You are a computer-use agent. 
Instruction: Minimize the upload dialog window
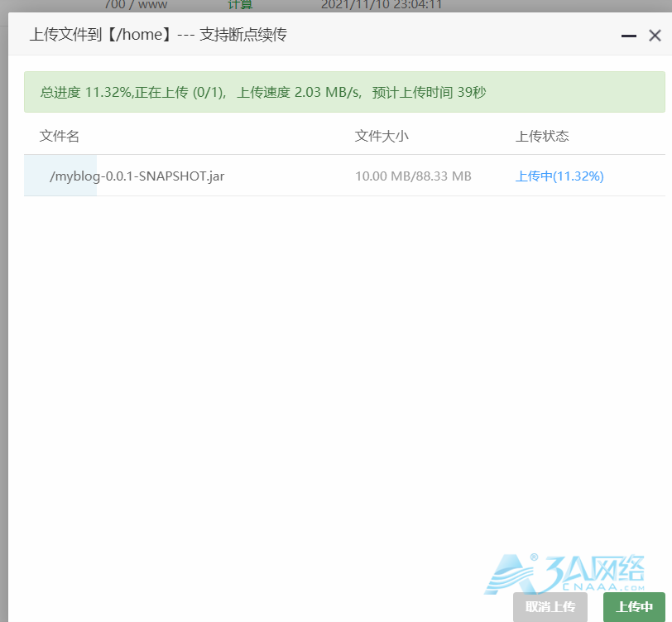pyautogui.click(x=629, y=36)
